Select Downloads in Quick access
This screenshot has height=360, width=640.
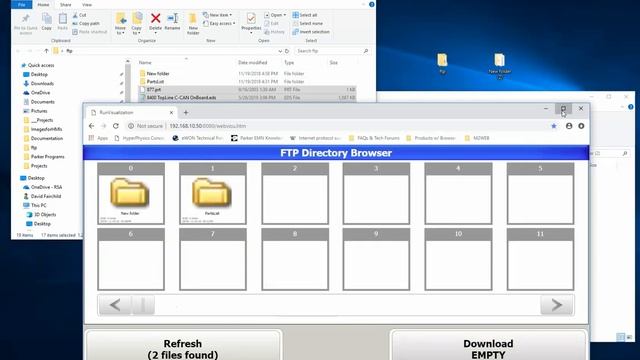38,84
